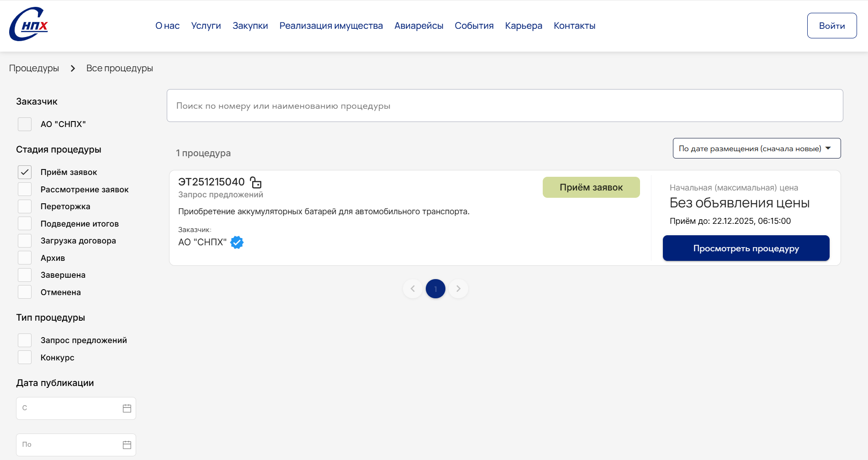This screenshot has width=868, height=460.
Task: Go to the previous results page
Action: 413,289
